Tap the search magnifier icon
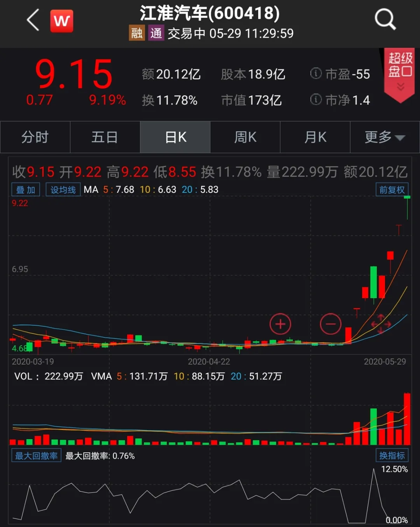This screenshot has width=420, height=527. 384,19
